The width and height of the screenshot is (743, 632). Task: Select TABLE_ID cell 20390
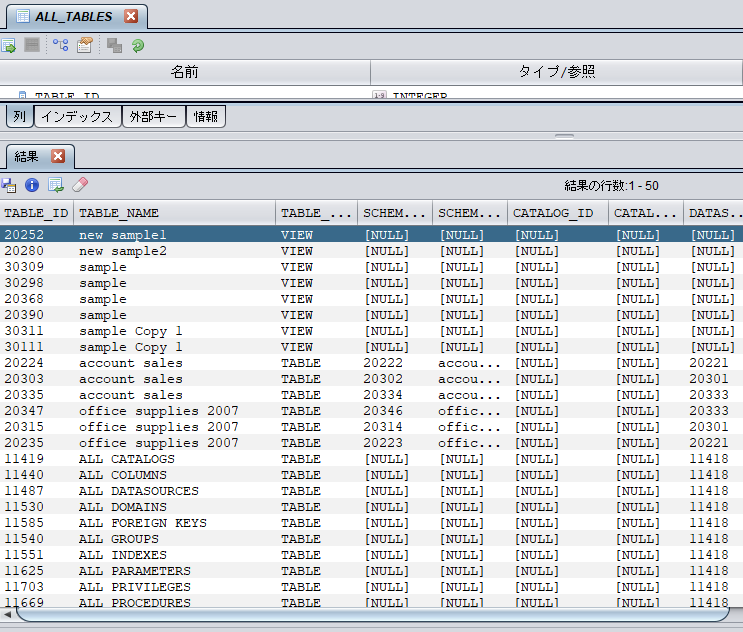pyautogui.click(x=36, y=315)
